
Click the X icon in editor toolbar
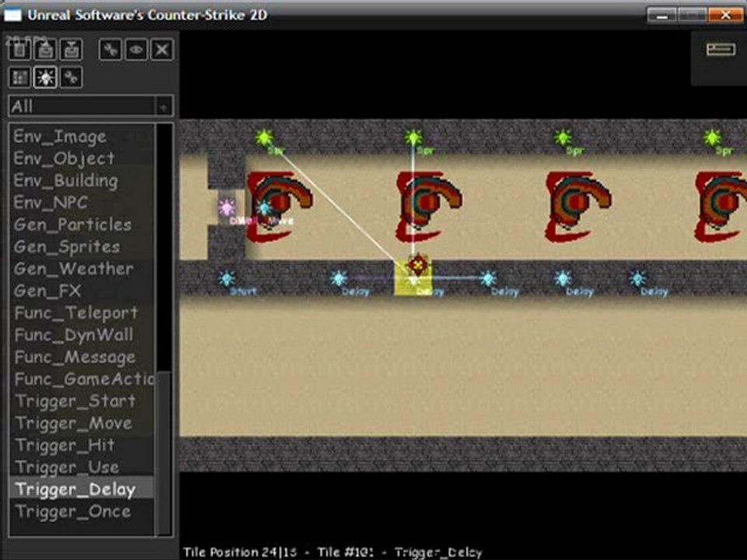pyautogui.click(x=162, y=50)
